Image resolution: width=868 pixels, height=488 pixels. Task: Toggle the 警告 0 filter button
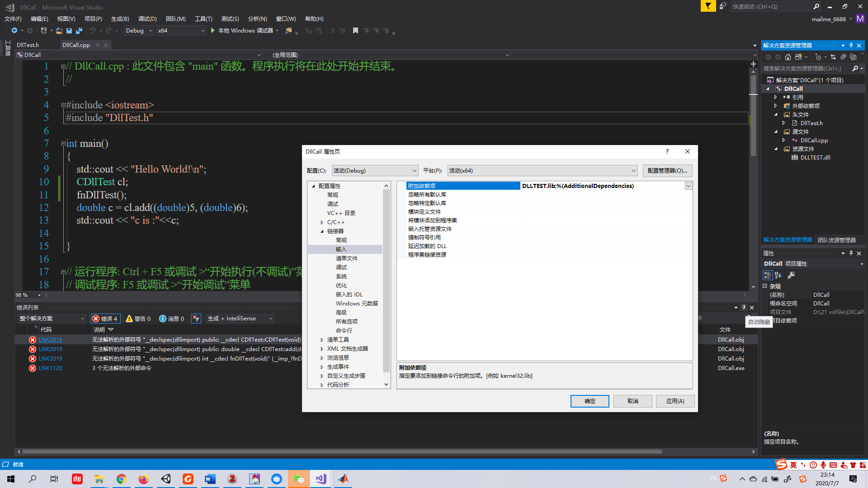(138, 319)
